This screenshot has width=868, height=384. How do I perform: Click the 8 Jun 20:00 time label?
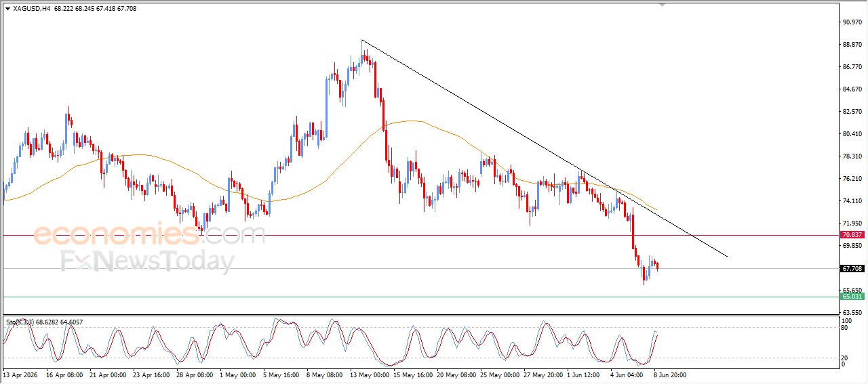point(670,375)
